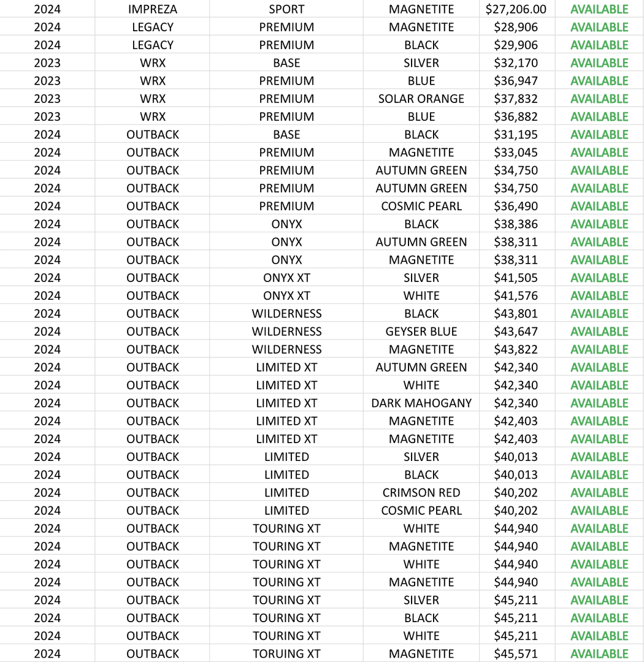Image resolution: width=644 pixels, height=662 pixels.
Task: Click the ONYX XT cell for the silver Outback
Action: point(286,278)
